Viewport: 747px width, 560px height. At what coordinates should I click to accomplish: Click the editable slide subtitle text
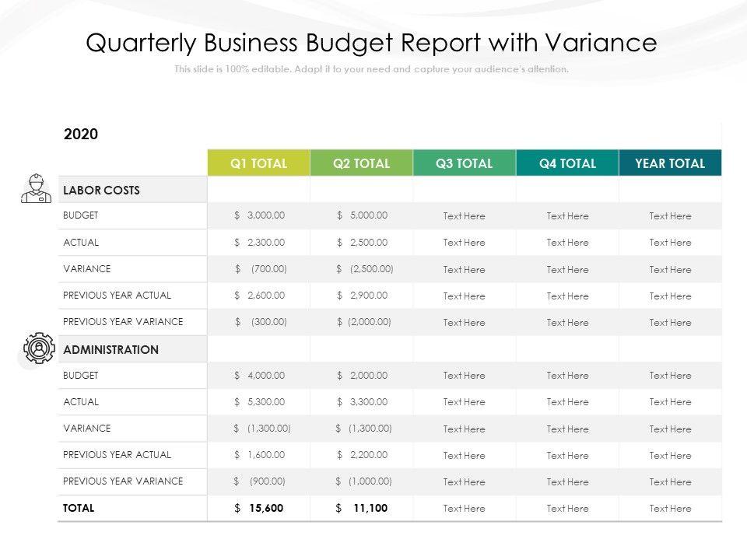click(x=371, y=69)
